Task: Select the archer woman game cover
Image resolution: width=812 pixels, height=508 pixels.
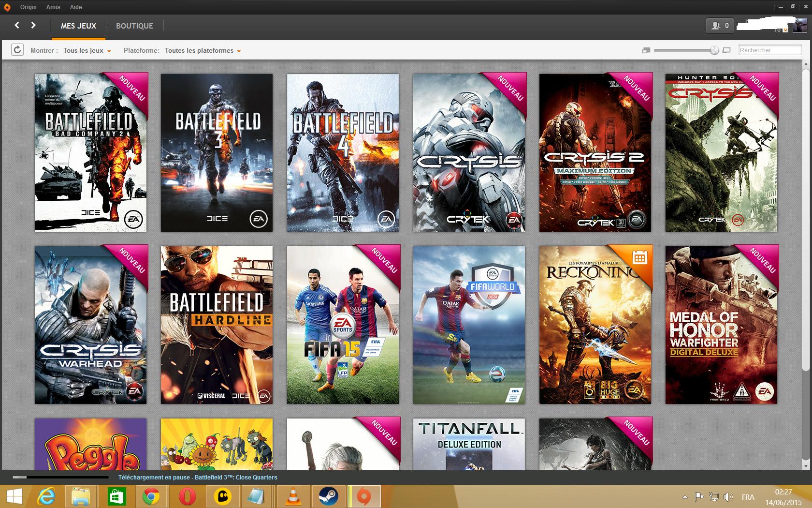Action: [595, 444]
